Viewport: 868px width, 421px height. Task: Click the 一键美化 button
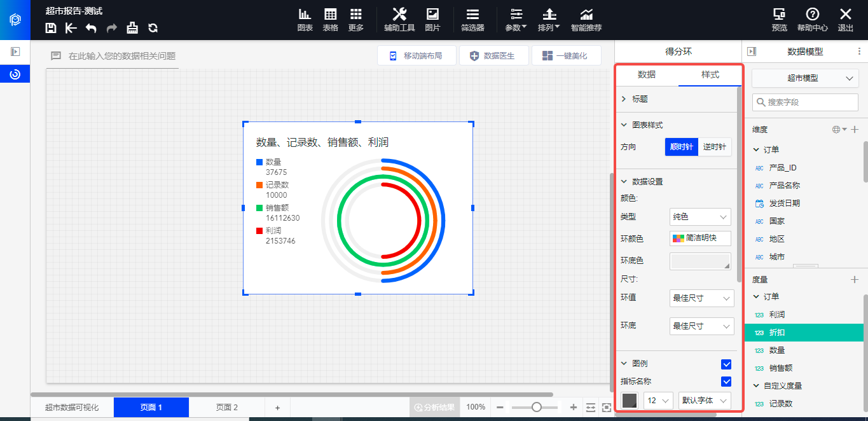pyautogui.click(x=563, y=56)
